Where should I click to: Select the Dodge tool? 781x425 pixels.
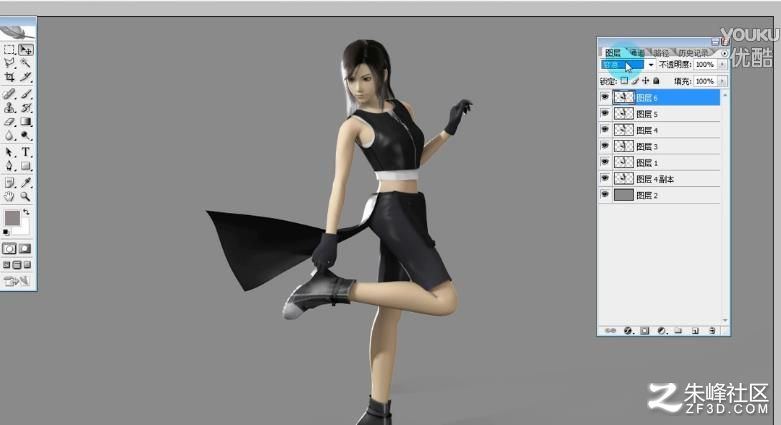click(25, 136)
